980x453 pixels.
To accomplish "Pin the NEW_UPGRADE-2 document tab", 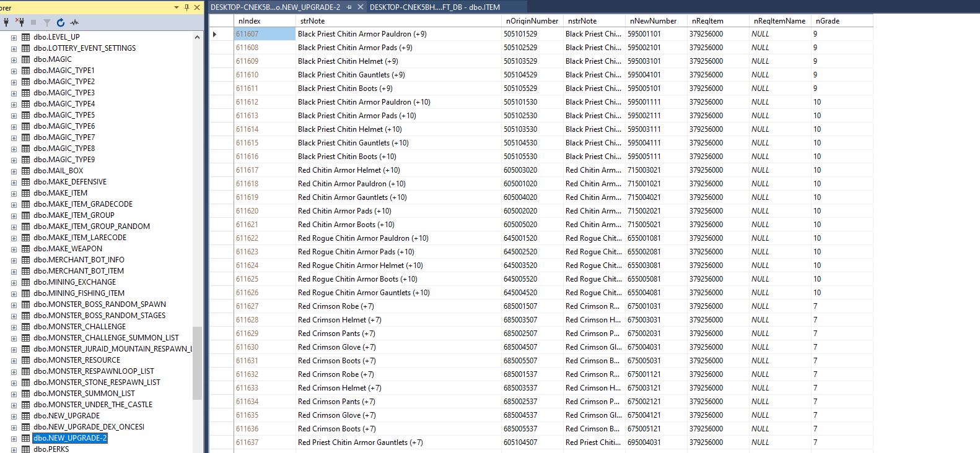I will click(x=349, y=7).
